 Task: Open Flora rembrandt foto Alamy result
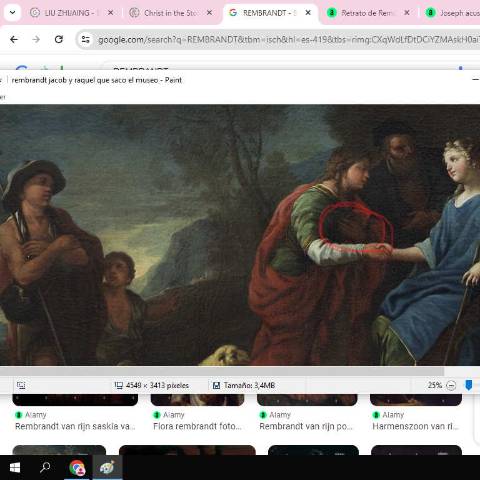point(197,426)
